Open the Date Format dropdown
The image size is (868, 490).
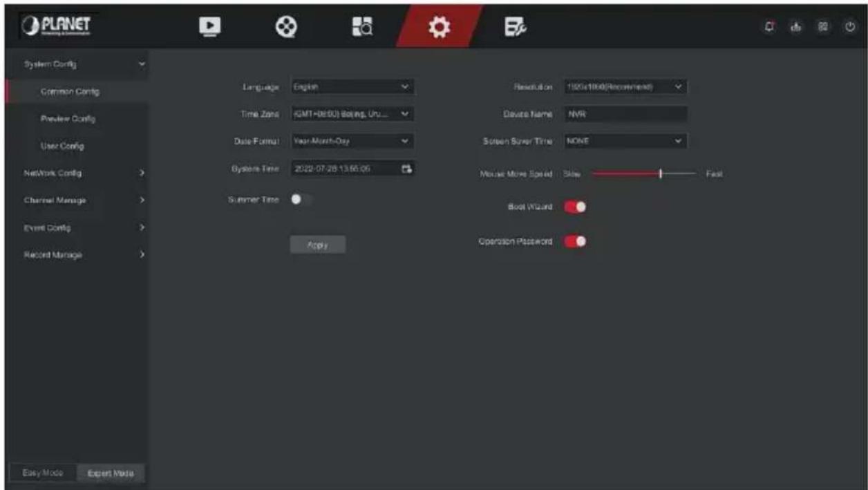click(352, 141)
